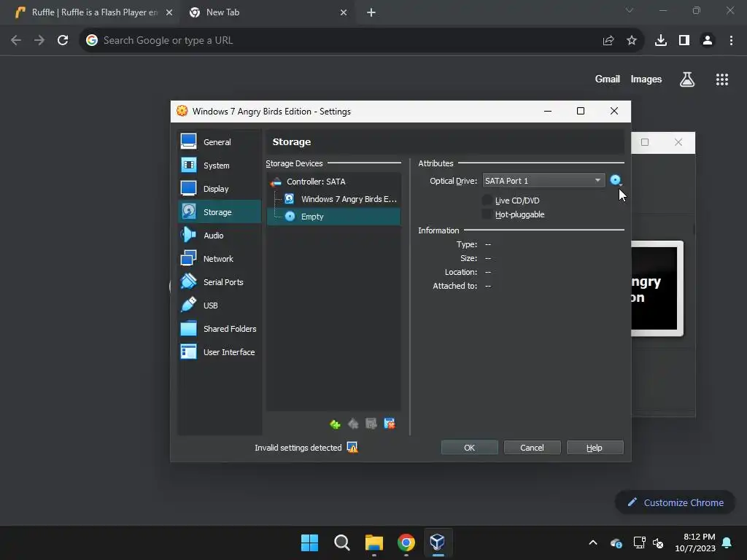Screen dimensions: 747x560
Task: Open the Gmail link
Action: coord(608,79)
